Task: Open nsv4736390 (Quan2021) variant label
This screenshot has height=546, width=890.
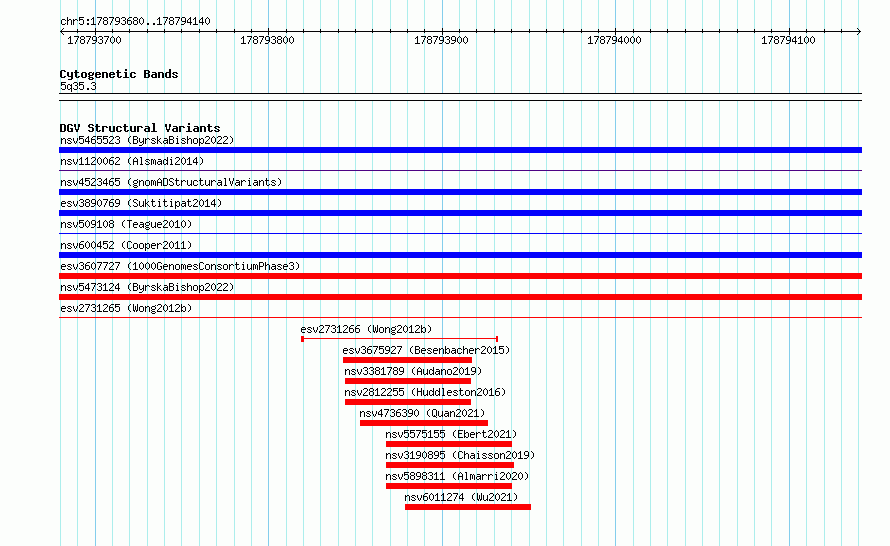Action: click(422, 413)
